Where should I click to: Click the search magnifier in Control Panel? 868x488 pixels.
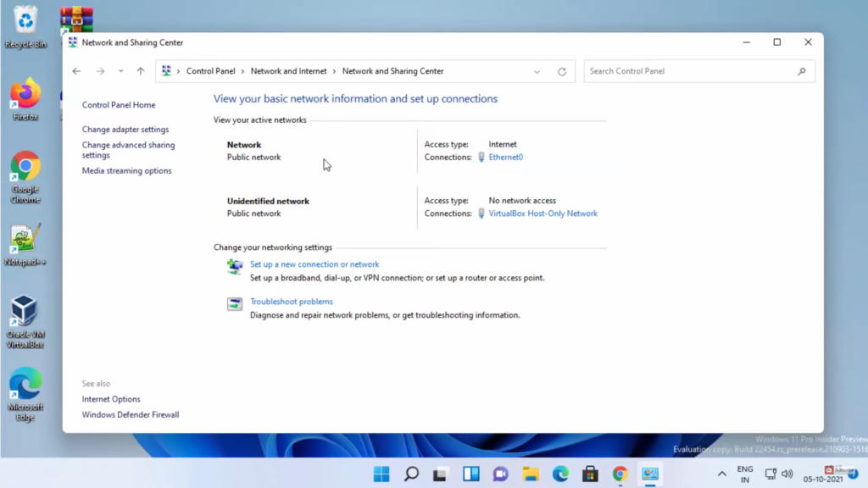tap(802, 72)
